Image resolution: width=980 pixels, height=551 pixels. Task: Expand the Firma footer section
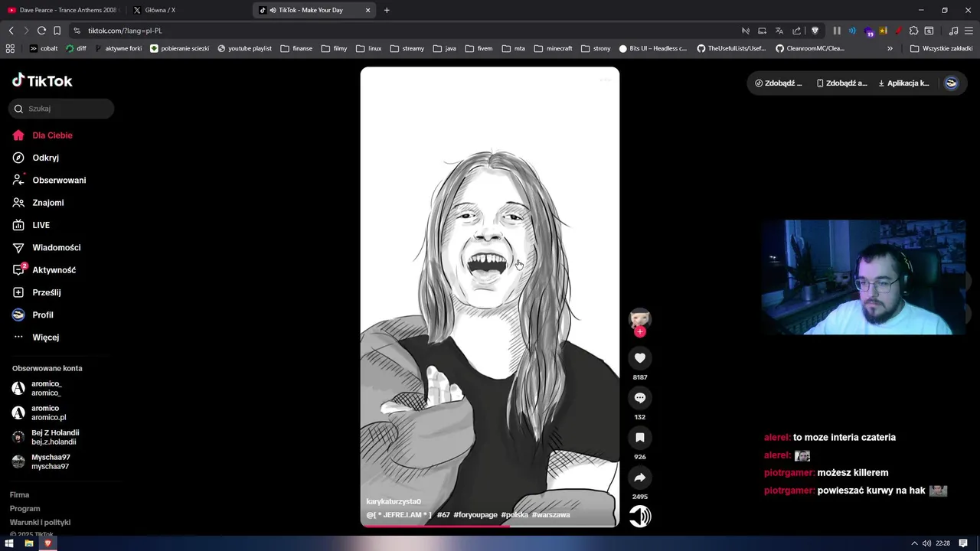(x=19, y=495)
